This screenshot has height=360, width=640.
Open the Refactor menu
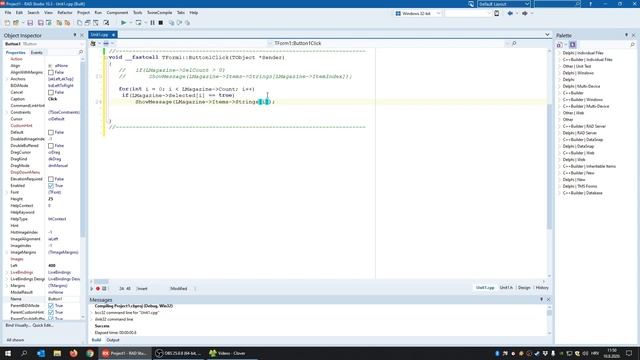(x=64, y=13)
